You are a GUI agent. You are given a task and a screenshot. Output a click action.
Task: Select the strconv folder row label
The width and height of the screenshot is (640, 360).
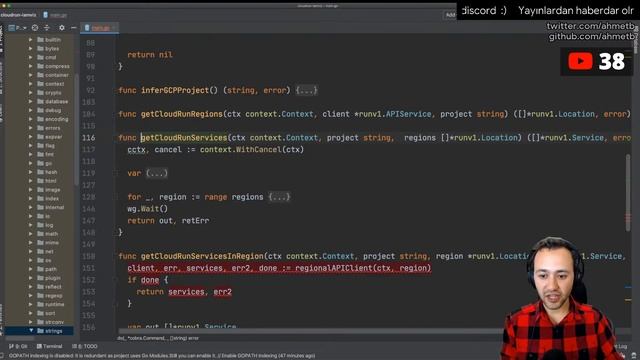pos(55,322)
